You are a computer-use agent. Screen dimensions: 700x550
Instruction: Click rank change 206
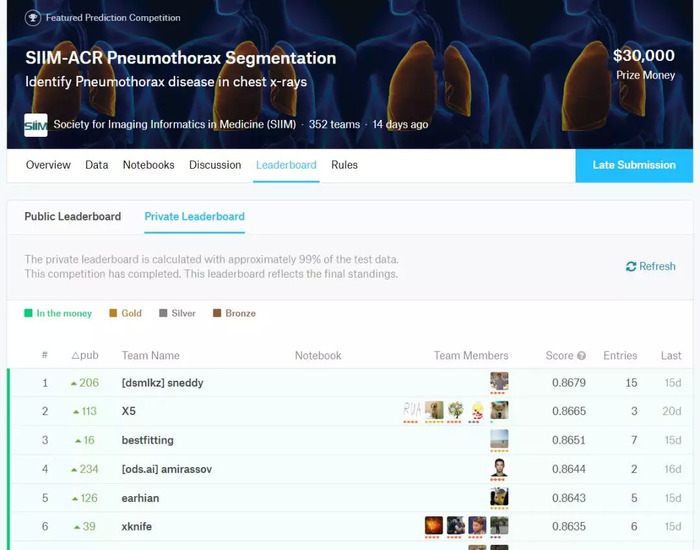click(x=85, y=383)
